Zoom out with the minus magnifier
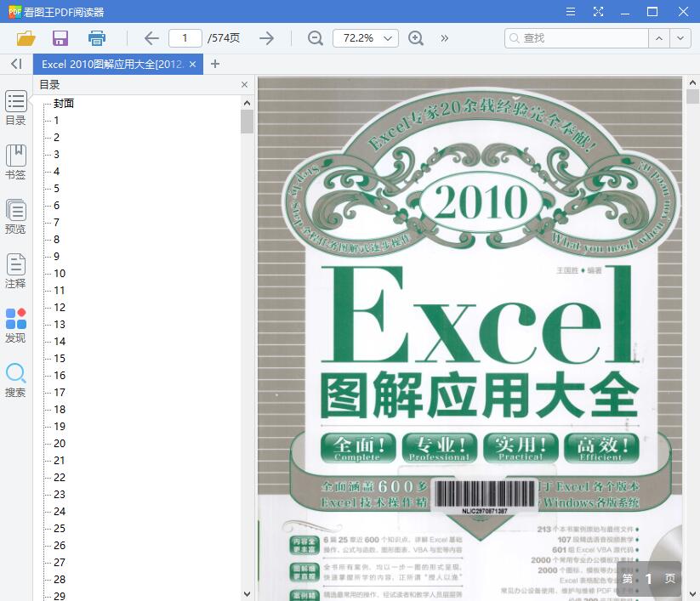The height and width of the screenshot is (601, 700). coord(316,38)
